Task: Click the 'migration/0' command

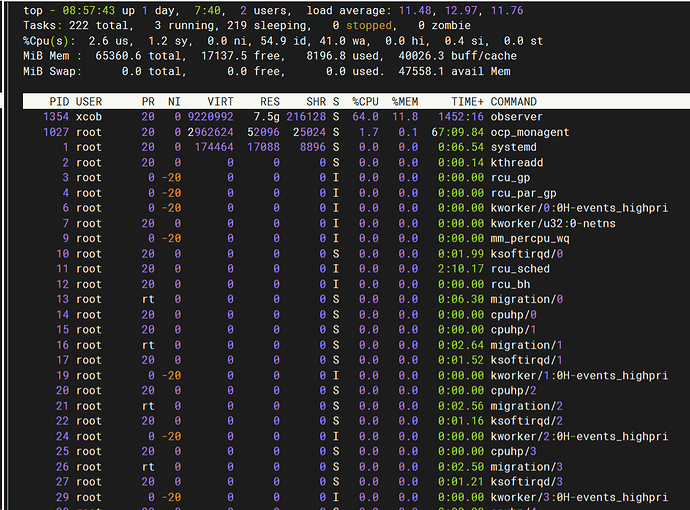Action: (x=526, y=299)
